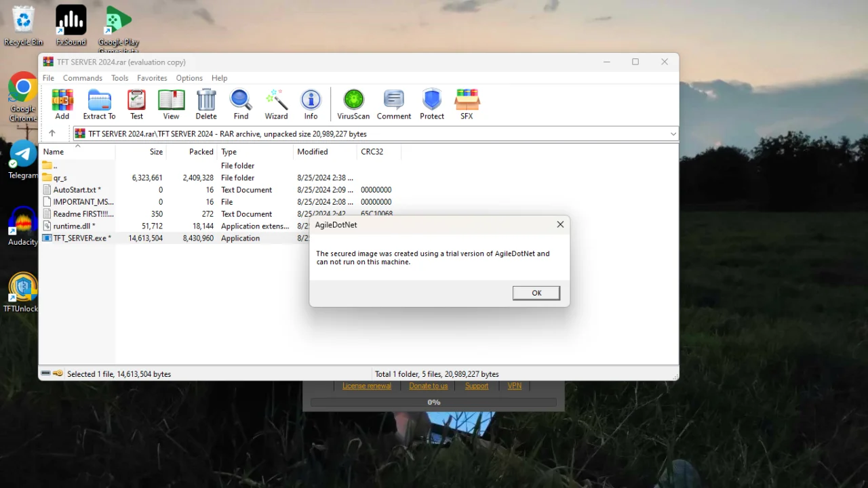Launch Google Chrome from desktop

click(23, 97)
